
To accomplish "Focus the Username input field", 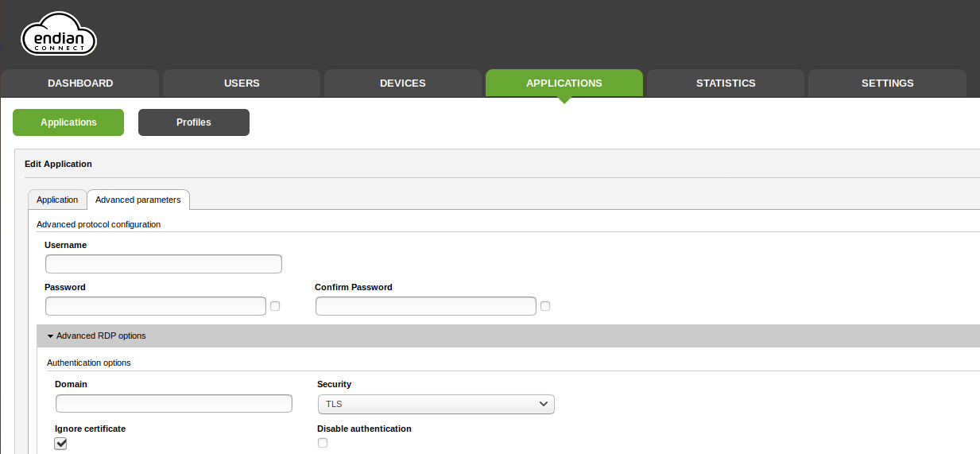I will 164,264.
